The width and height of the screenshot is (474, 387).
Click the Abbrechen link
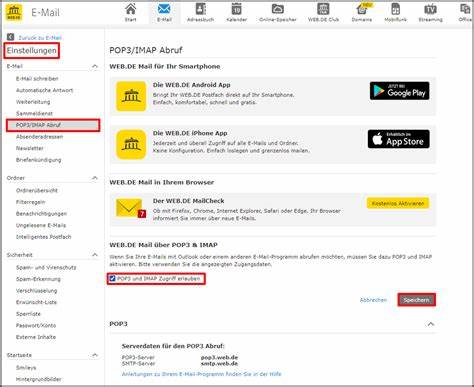(x=373, y=300)
